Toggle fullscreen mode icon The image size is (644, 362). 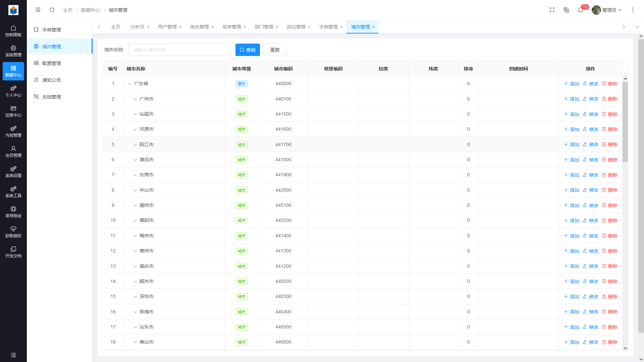pyautogui.click(x=552, y=10)
